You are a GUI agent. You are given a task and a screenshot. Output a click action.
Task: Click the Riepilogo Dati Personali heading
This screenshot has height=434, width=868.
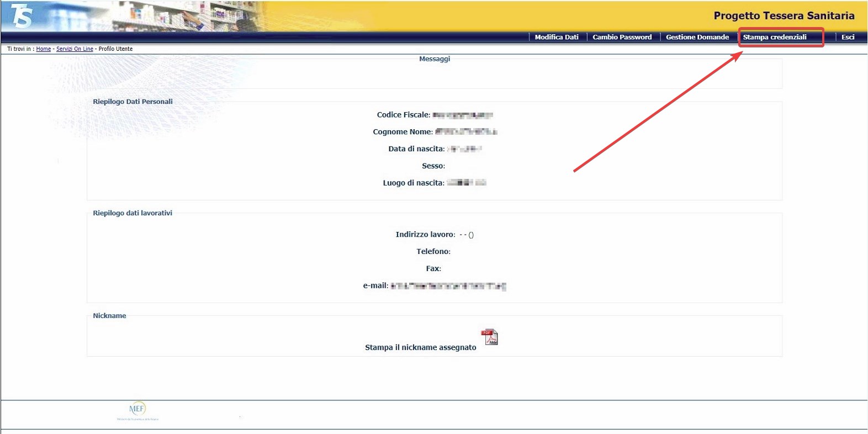133,102
